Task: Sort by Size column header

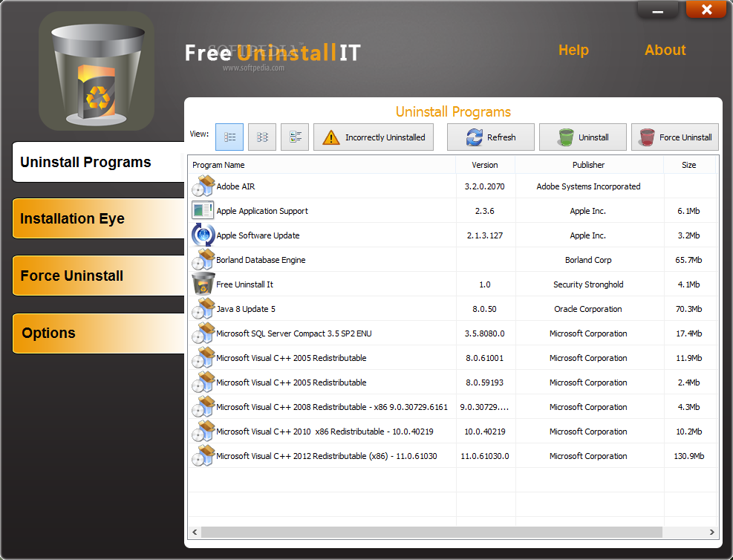Action: click(689, 165)
